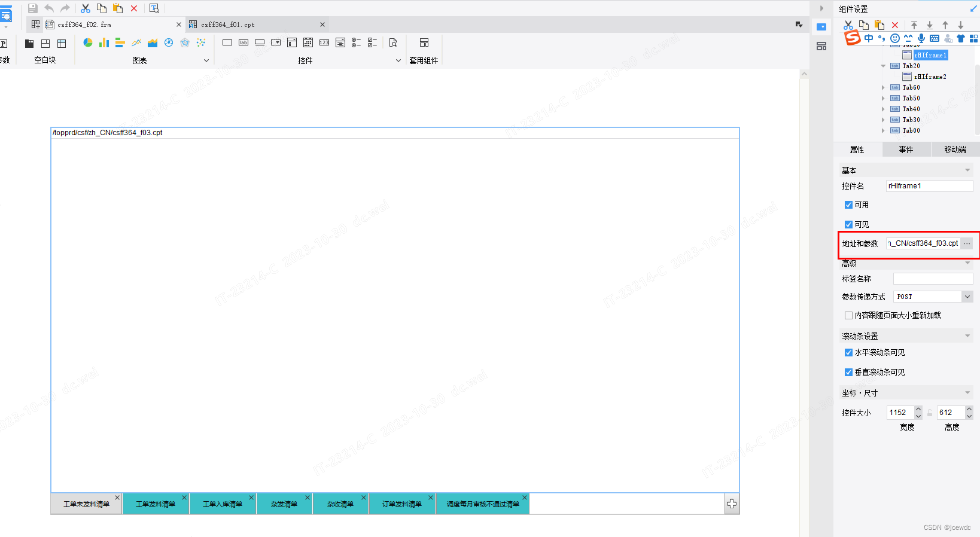Close the 订单发料清单 bottom tab
Viewport: 980px width, 537px height.
(431, 498)
